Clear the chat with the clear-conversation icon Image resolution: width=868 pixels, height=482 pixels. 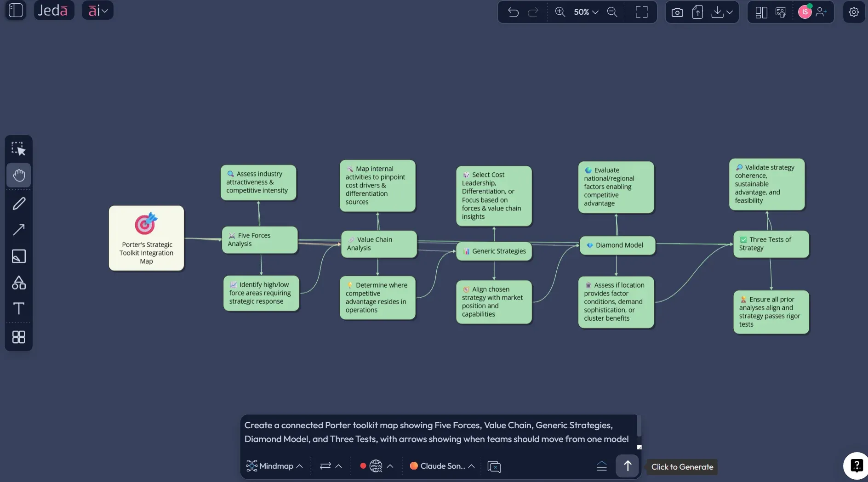pyautogui.click(x=494, y=466)
